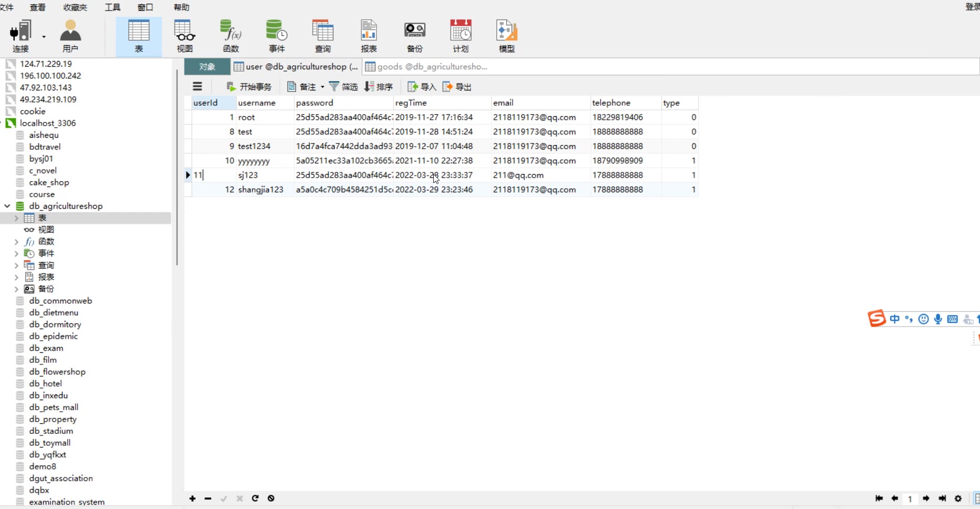This screenshot has width=980, height=509.
Task: Open the Tools (工具) menu
Action: point(112,7)
